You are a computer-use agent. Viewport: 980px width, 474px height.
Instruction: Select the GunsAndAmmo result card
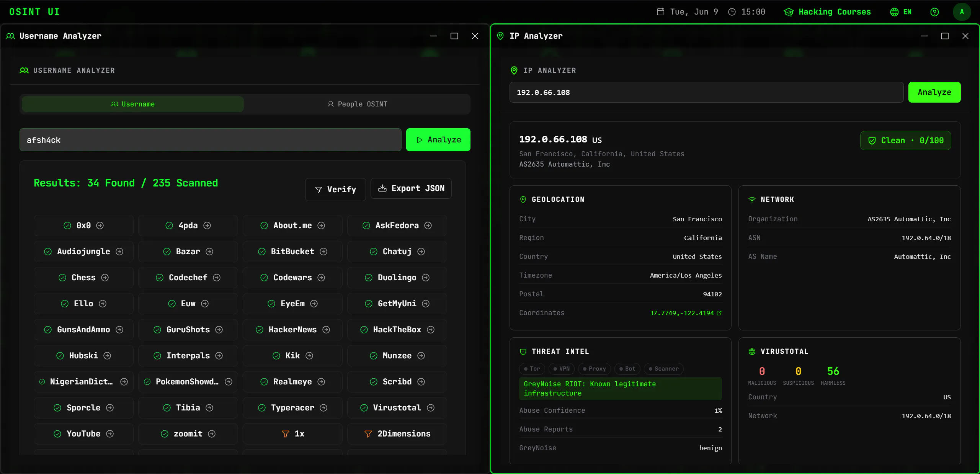coord(83,330)
